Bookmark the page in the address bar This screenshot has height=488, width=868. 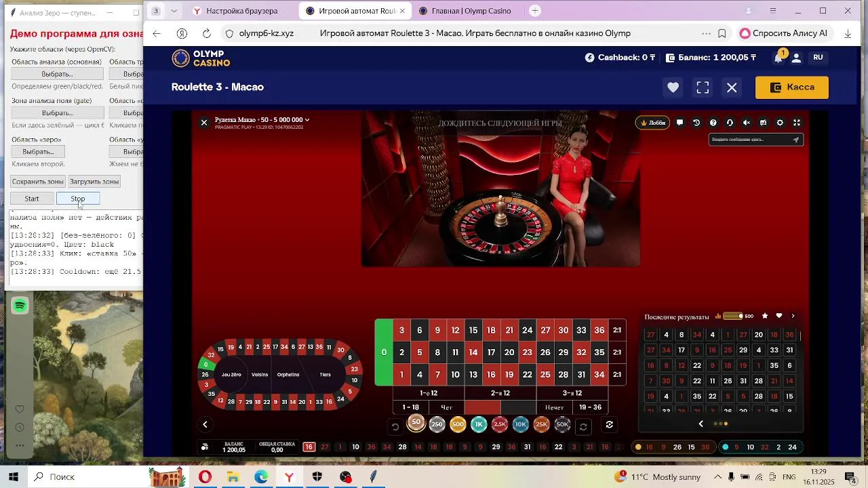722,33
